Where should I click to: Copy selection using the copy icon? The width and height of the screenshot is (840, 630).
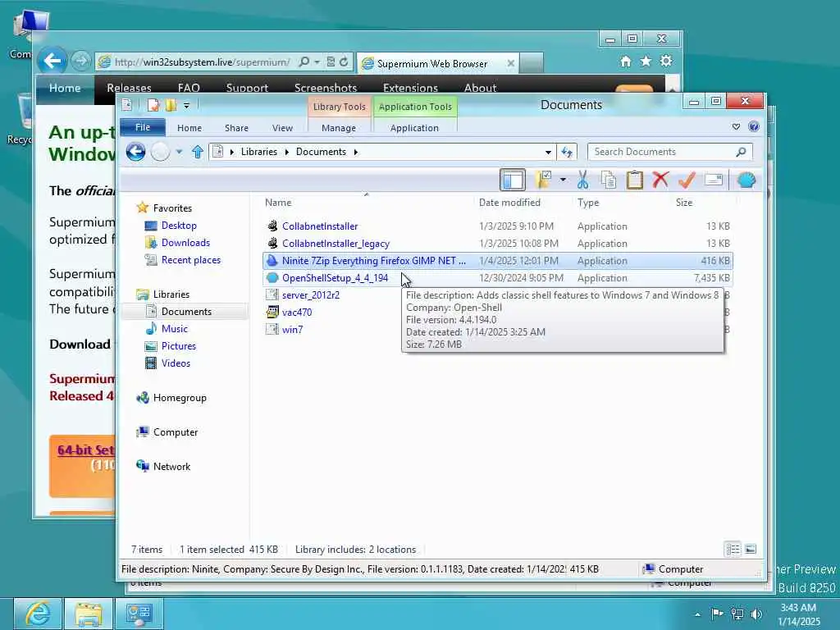[x=609, y=180]
